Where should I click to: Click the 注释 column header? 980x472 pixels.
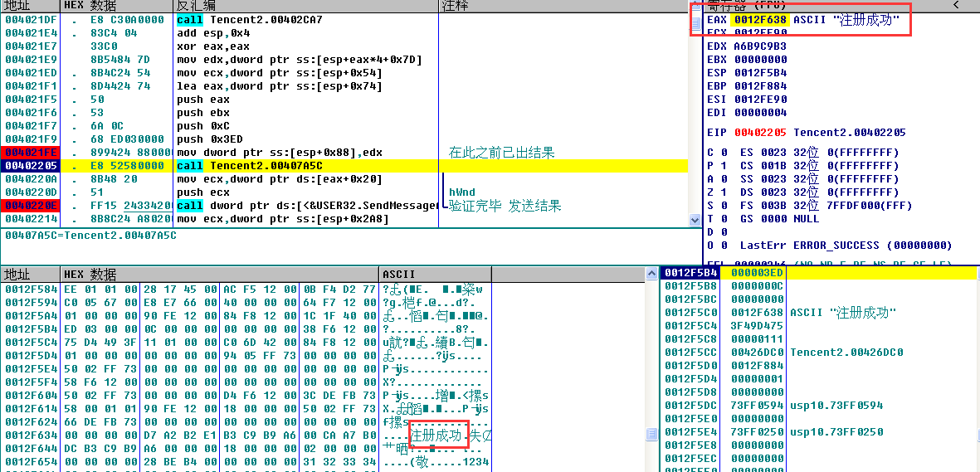pos(563,6)
